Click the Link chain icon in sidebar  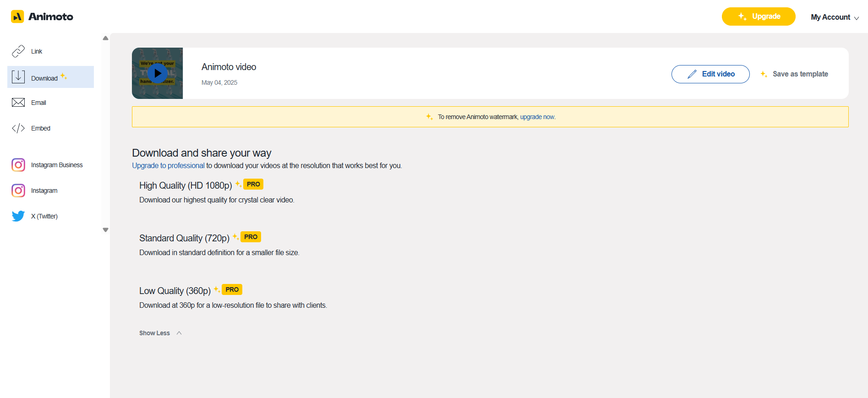click(x=18, y=51)
